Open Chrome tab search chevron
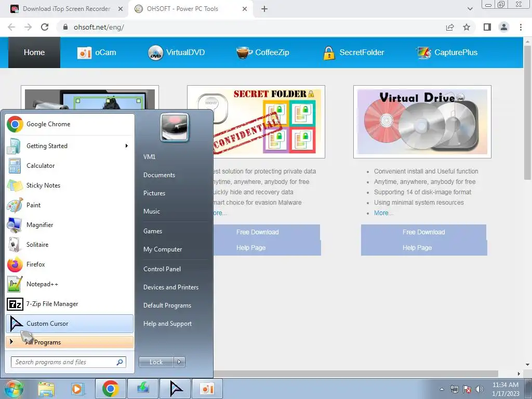 tap(470, 9)
